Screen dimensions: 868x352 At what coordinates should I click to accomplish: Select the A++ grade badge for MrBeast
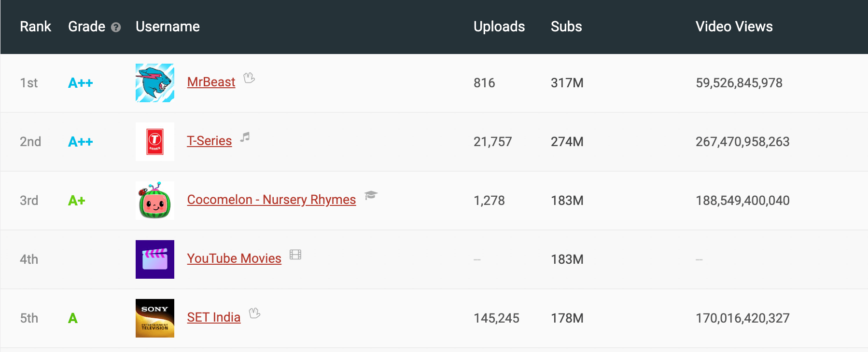80,82
